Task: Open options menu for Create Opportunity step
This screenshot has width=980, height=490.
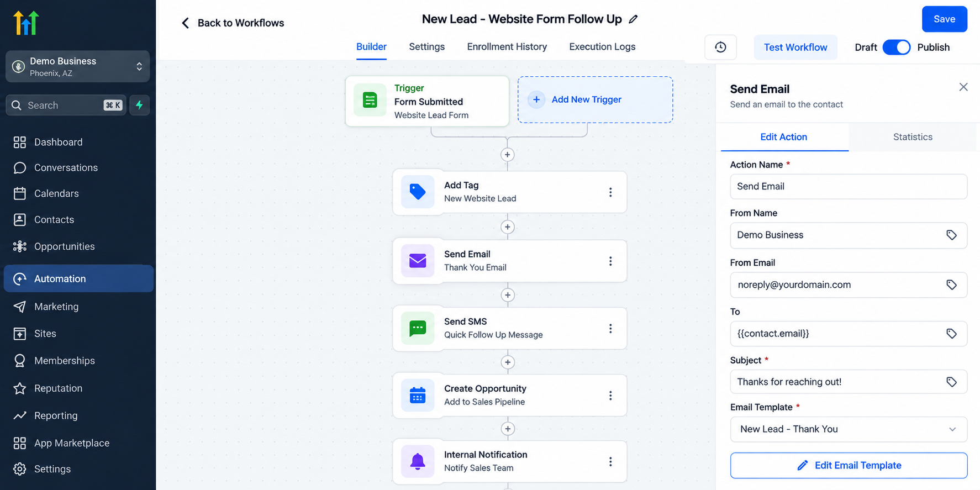Action: click(610, 396)
